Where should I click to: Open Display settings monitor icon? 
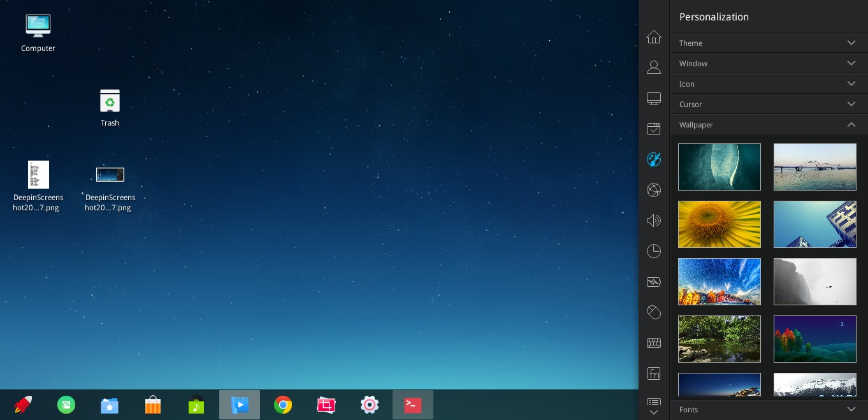(x=653, y=98)
